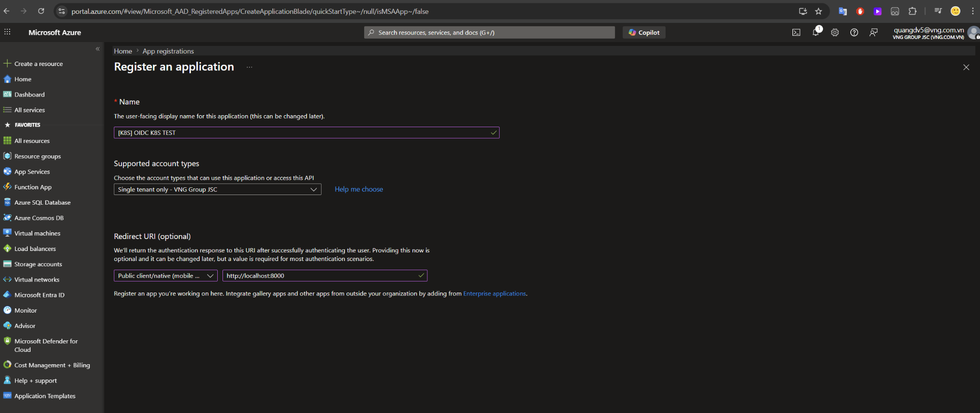This screenshot has height=413, width=980.
Task: Open the notifications bell
Action: (816, 33)
